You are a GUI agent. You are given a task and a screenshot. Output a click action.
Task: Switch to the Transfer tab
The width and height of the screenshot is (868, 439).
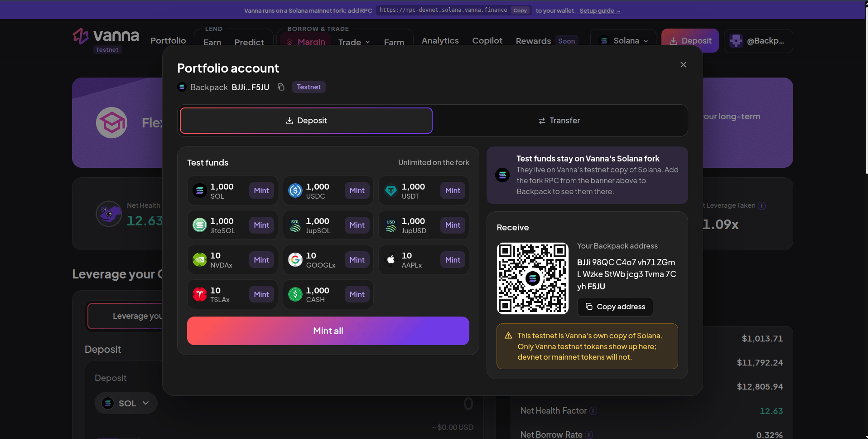(559, 121)
